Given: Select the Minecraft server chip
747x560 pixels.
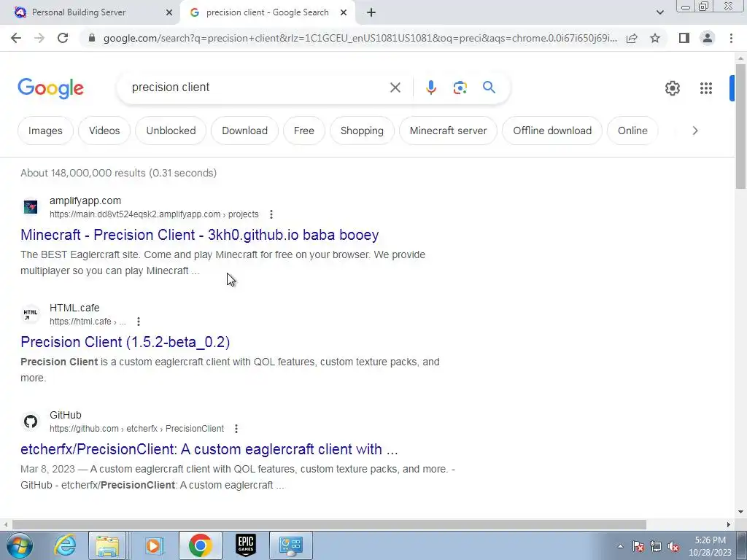Looking at the screenshot, I should 449,131.
